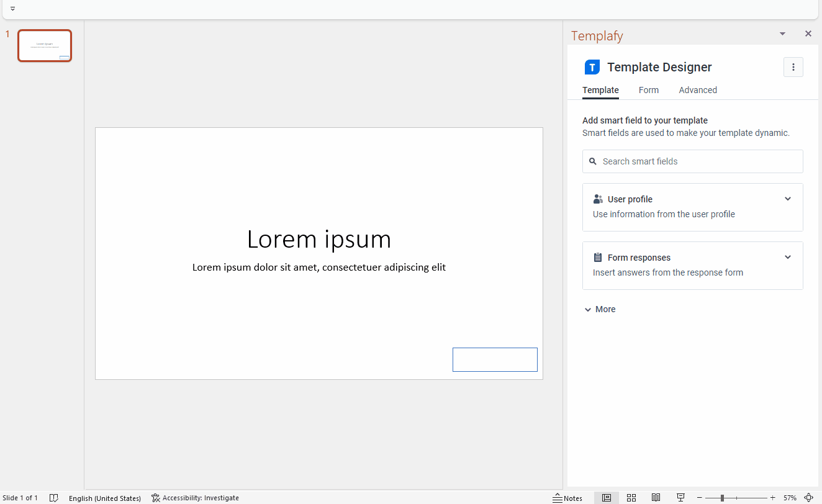Click the search magnifier in smart fields box
Image resolution: width=822 pixels, height=504 pixels.
point(594,161)
